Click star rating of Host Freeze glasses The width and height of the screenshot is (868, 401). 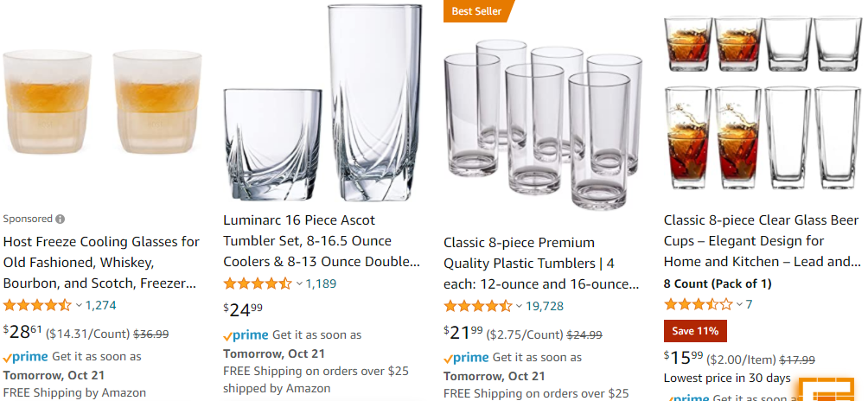(x=37, y=305)
